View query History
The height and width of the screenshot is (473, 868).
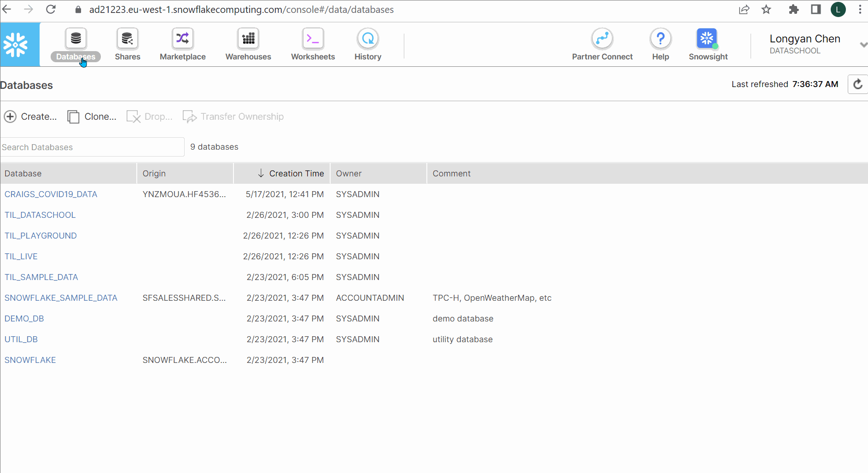click(x=367, y=44)
